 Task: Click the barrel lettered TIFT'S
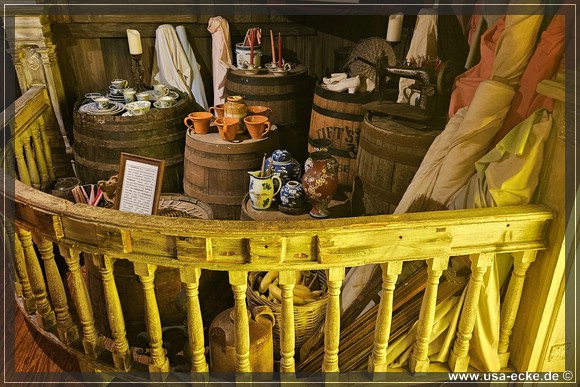tap(336, 132)
